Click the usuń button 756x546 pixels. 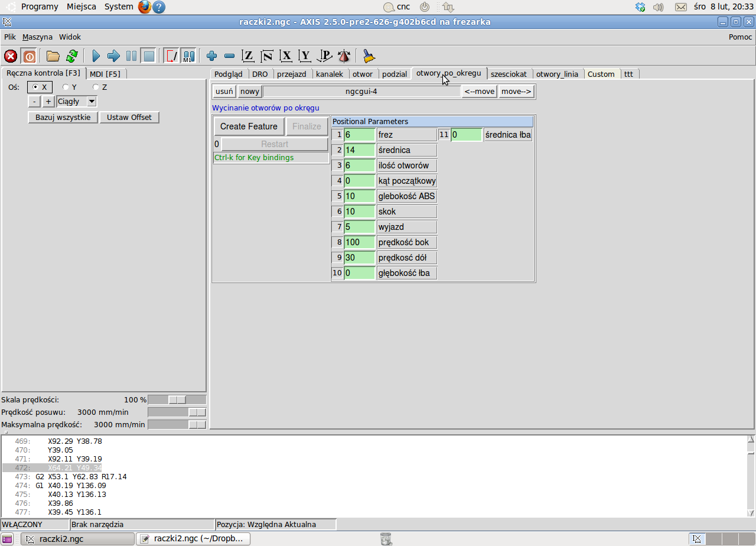[224, 92]
